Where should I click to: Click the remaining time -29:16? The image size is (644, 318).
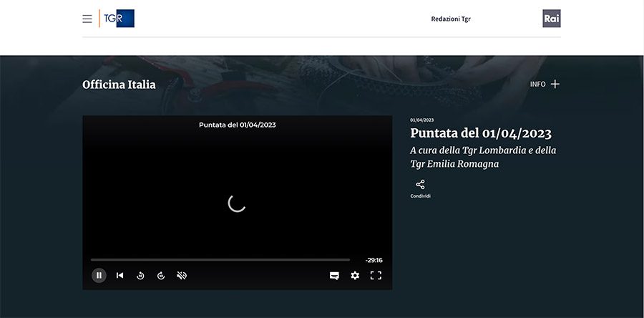[x=374, y=260]
